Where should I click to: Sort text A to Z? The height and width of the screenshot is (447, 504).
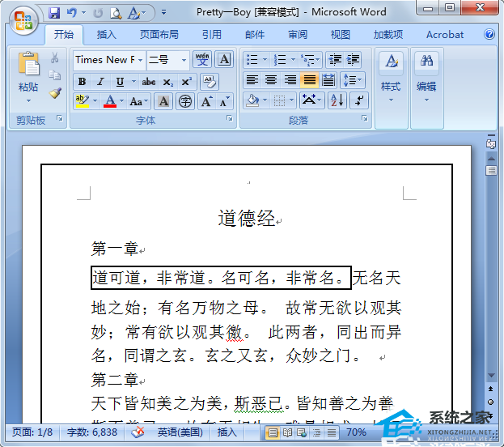pos(337,100)
